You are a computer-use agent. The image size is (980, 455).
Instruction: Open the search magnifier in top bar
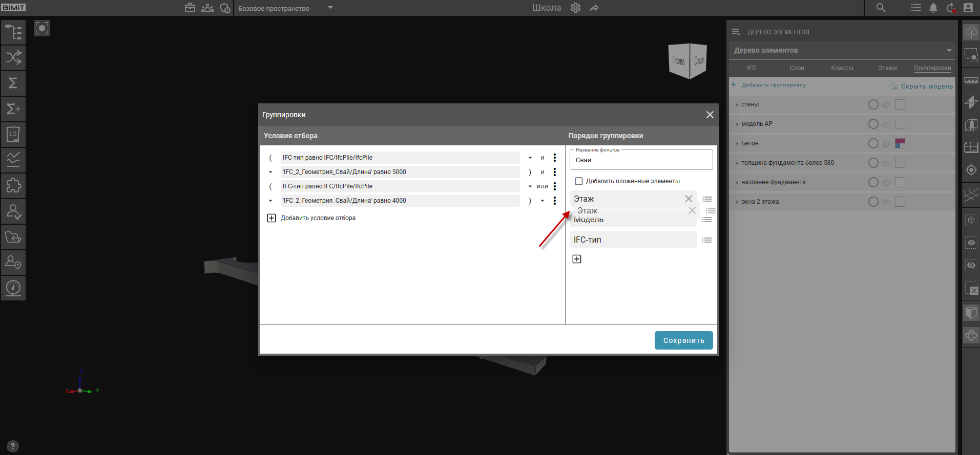pos(881,8)
